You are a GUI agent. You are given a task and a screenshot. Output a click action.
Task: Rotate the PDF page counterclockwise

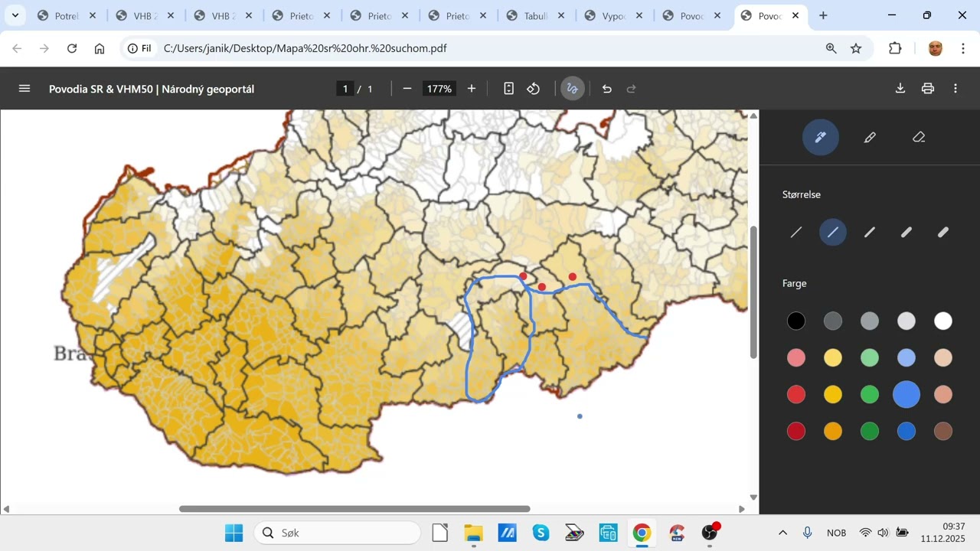tap(534, 89)
